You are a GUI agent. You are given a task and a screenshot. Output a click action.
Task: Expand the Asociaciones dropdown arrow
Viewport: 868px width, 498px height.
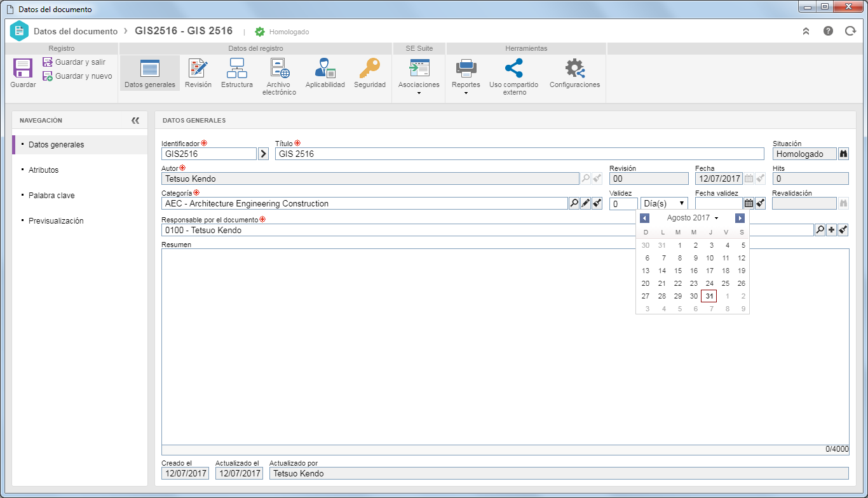pos(419,93)
